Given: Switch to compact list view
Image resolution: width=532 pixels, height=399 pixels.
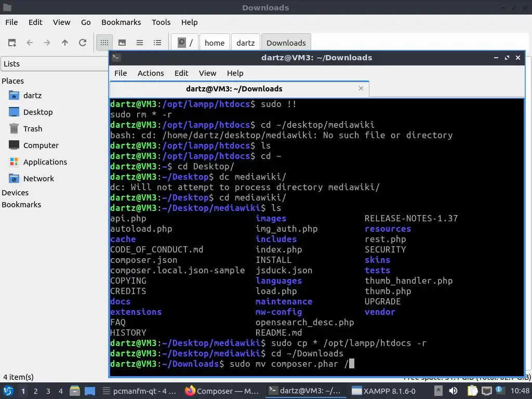Looking at the screenshot, I should [x=139, y=43].
